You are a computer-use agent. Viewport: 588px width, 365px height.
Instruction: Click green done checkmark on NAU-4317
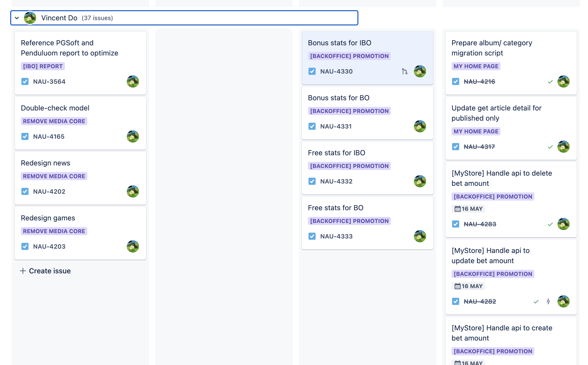click(x=550, y=147)
